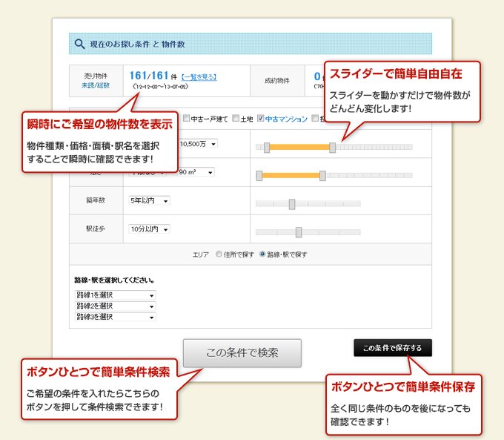Open the 路線1を選択 dropdown
Screen dimensions: 504x440
pos(116,295)
